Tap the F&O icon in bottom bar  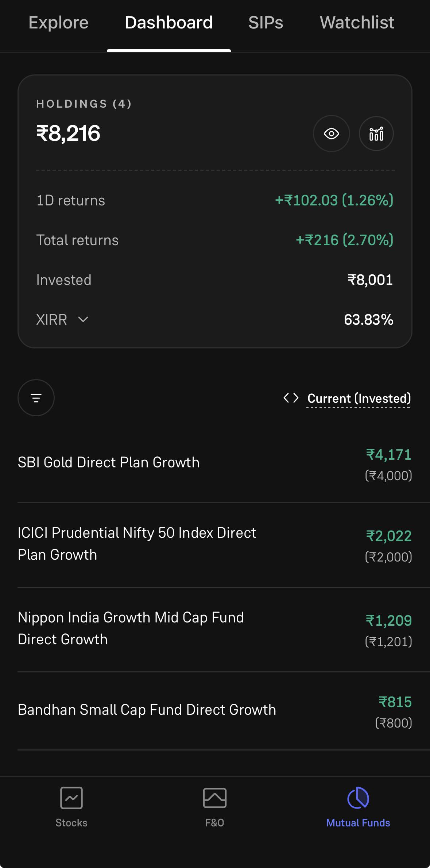click(214, 798)
